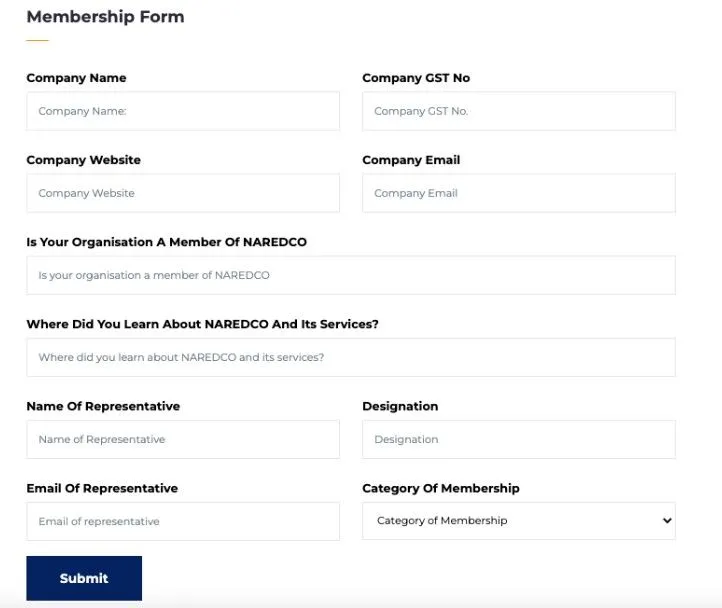The width and height of the screenshot is (722, 608).
Task: Click the Designation text field
Action: click(x=518, y=439)
